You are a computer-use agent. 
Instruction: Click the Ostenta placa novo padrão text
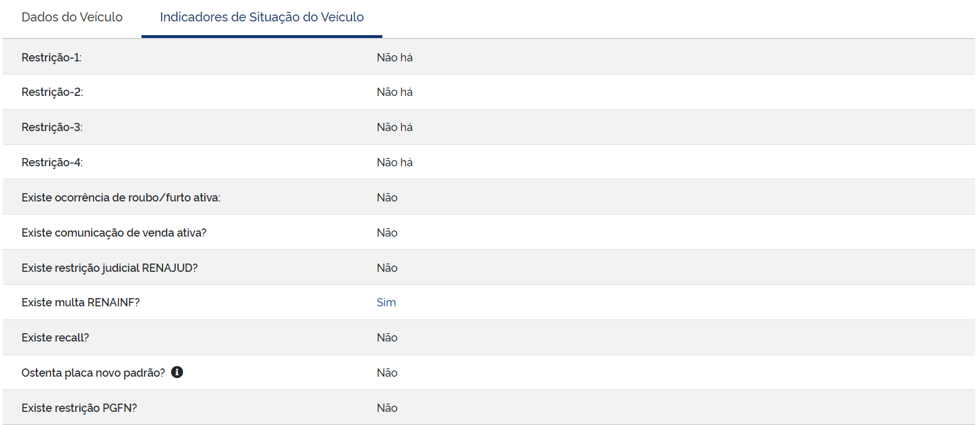93,373
